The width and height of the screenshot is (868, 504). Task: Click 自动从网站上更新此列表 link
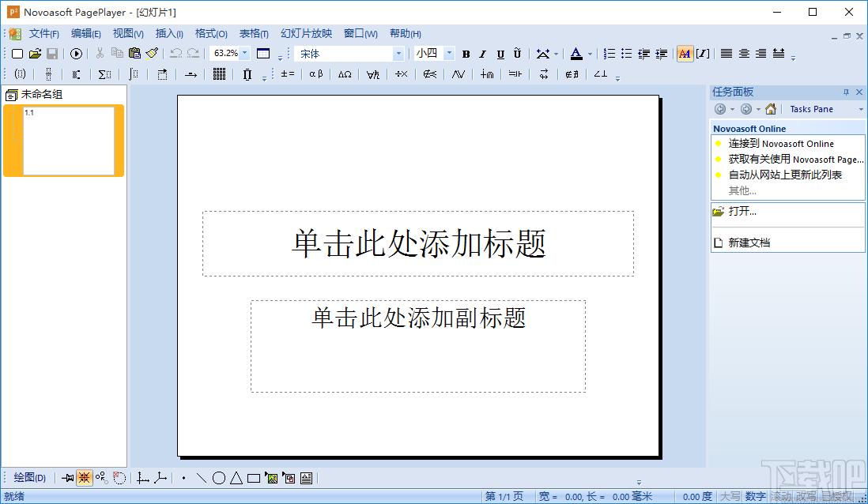coord(785,175)
